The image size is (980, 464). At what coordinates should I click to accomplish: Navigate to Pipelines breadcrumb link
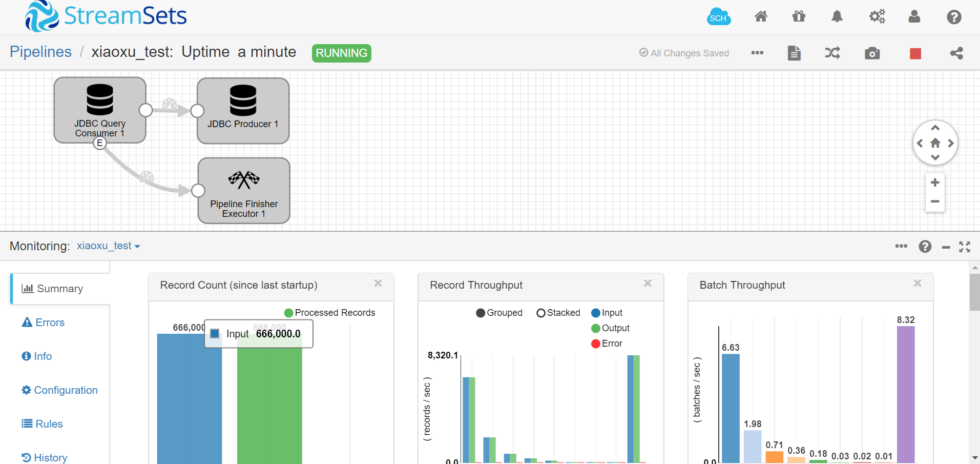tap(40, 52)
